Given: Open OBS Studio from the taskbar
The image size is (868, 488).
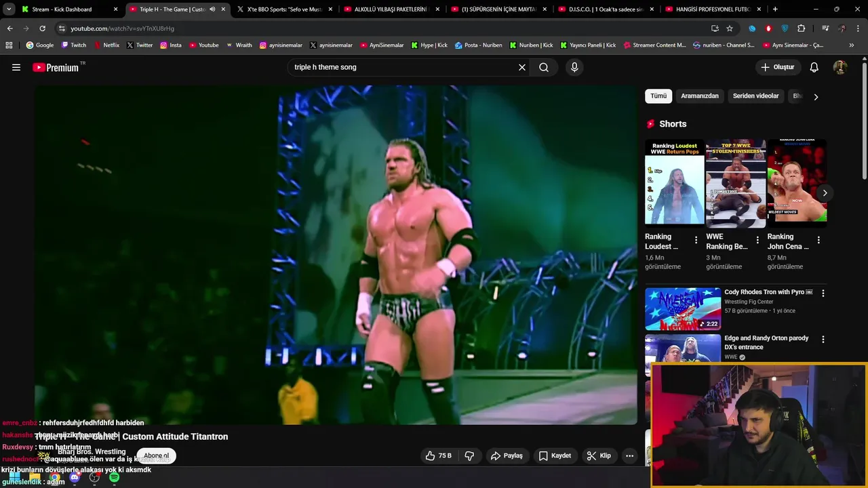Looking at the screenshot, I should pos(94,477).
